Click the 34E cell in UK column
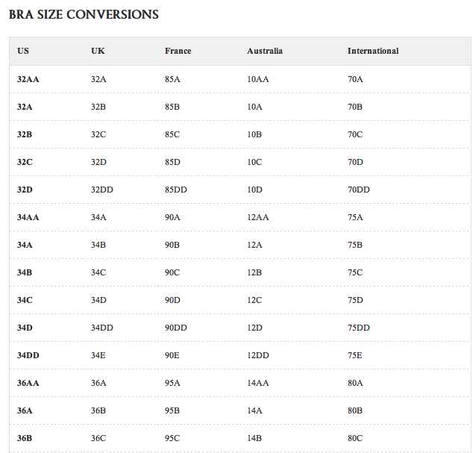Viewport: 476px width, 453px height. click(x=99, y=355)
